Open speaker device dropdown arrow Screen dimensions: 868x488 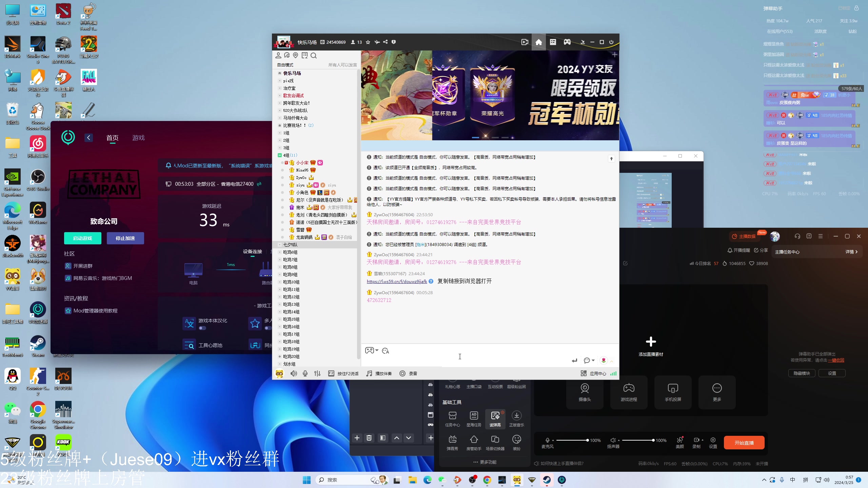[619, 440]
